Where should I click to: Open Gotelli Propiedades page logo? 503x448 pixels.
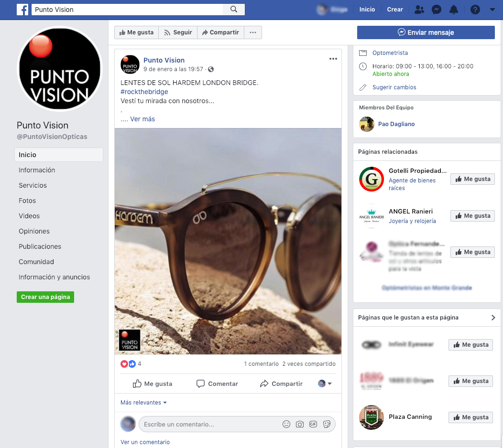pos(372,179)
